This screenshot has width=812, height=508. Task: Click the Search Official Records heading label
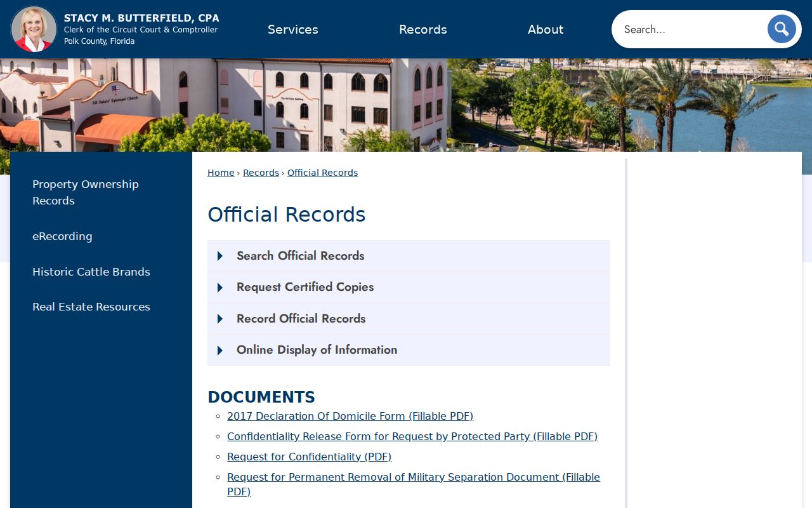click(301, 256)
